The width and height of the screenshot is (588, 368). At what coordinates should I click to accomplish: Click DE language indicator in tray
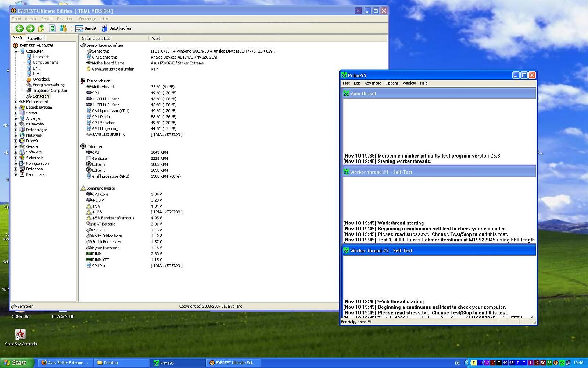click(x=457, y=363)
